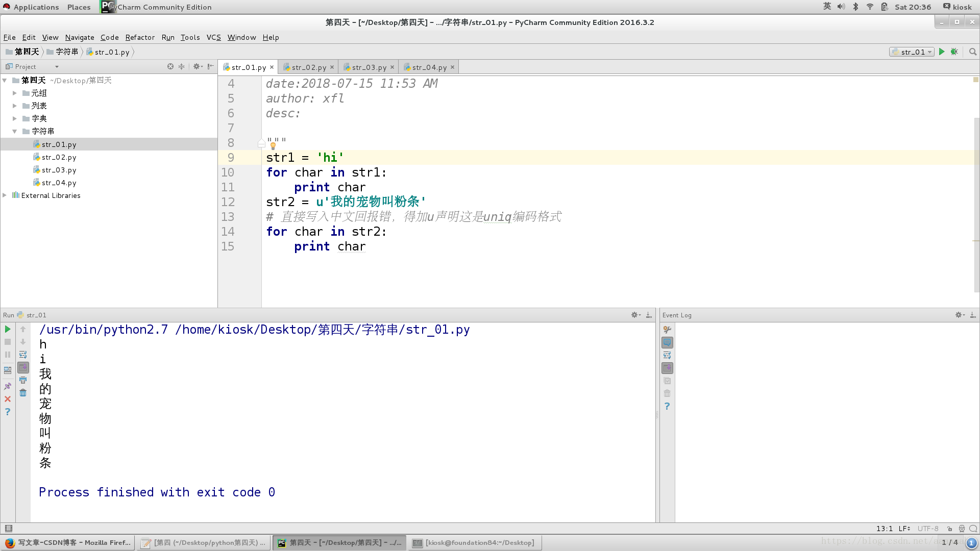Open Event Log help
The width and height of the screenshot is (980, 551).
coord(667,406)
